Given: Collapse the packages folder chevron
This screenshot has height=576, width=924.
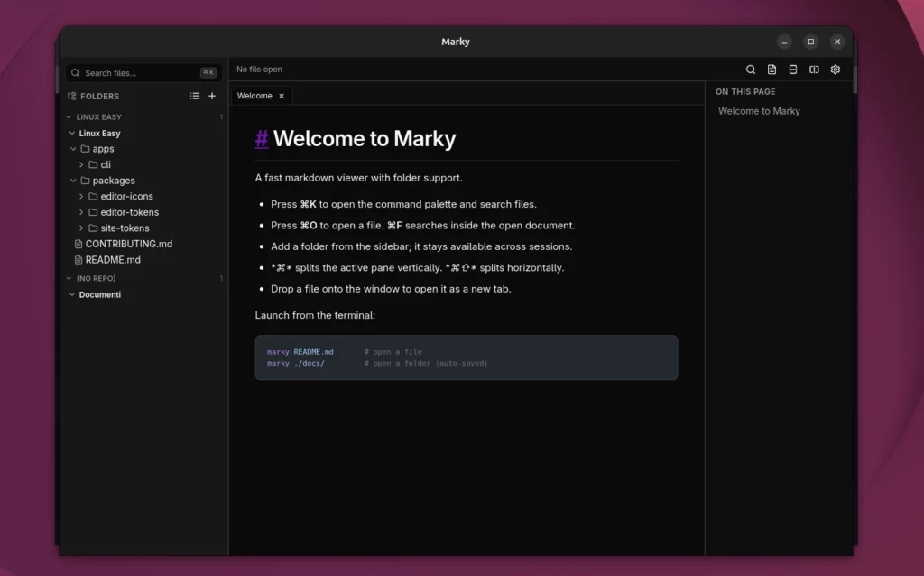Looking at the screenshot, I should click(x=73, y=181).
